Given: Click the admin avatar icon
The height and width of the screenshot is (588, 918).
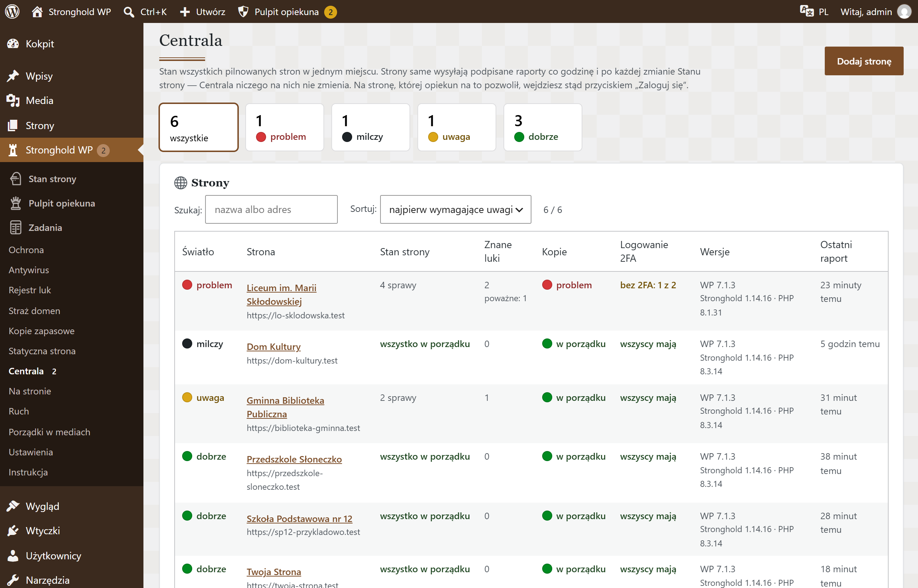Looking at the screenshot, I should coord(904,12).
